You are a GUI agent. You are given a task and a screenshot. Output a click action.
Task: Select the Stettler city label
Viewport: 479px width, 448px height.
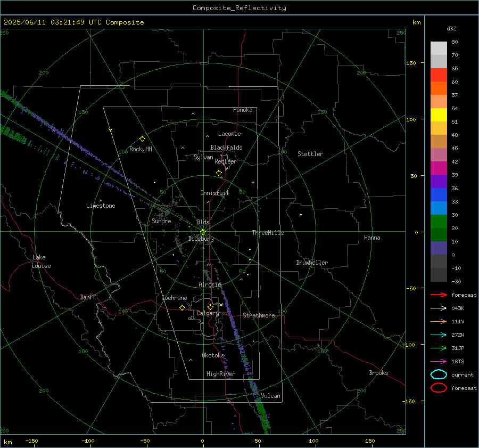[310, 154]
